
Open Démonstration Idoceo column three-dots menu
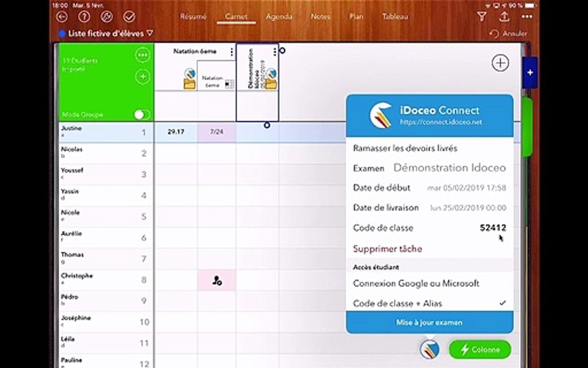pos(275,52)
